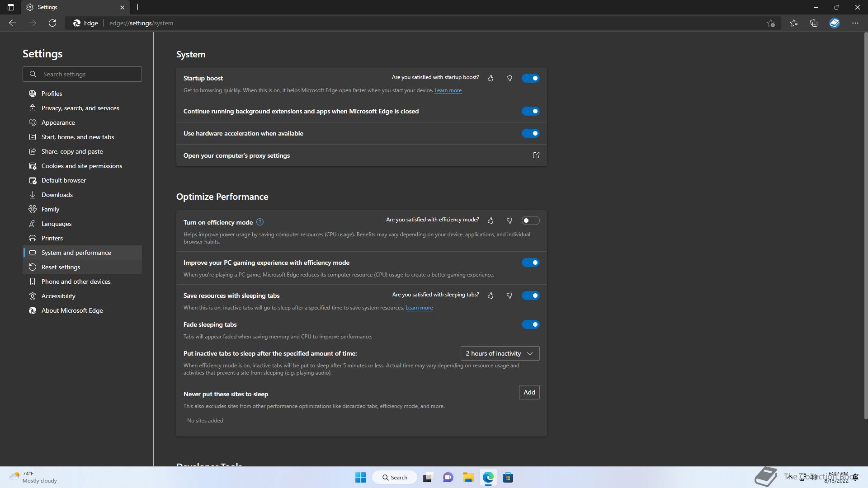Open File Explorer from taskbar
This screenshot has width=868, height=488.
click(x=468, y=477)
